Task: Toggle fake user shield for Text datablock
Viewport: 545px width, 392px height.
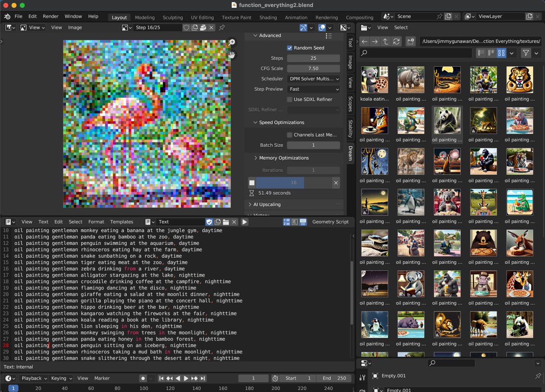Action: pyautogui.click(x=209, y=222)
